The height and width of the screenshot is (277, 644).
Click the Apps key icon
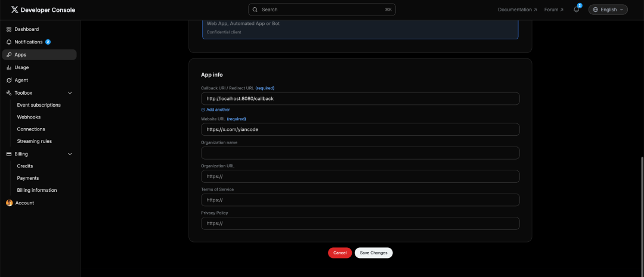(x=9, y=55)
